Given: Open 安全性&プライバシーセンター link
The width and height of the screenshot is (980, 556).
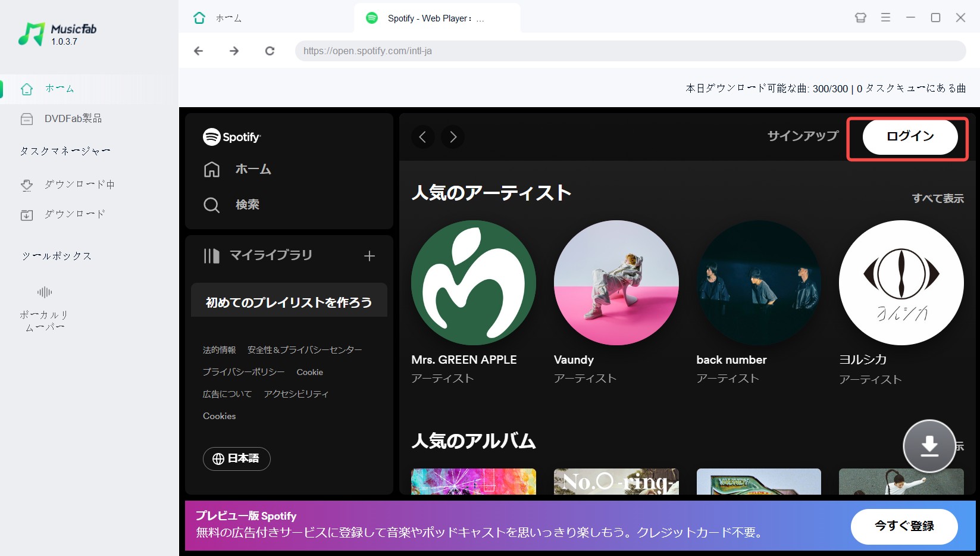Looking at the screenshot, I should coord(305,350).
